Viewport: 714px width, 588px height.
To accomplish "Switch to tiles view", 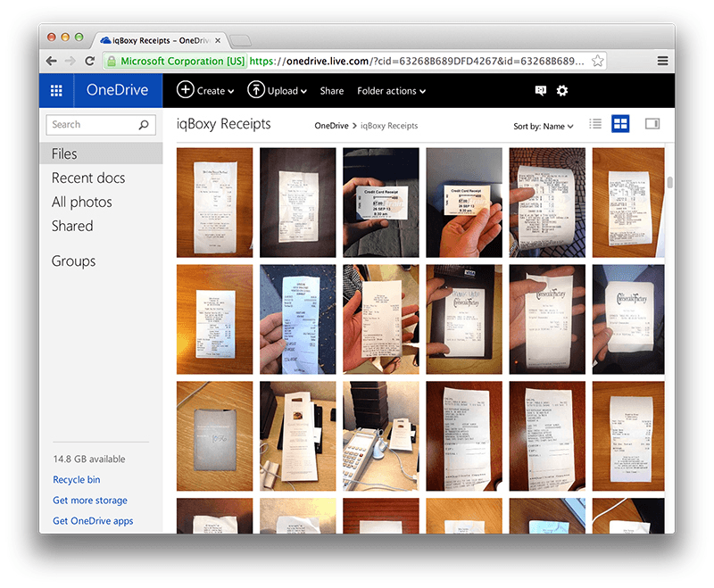I will (620, 124).
